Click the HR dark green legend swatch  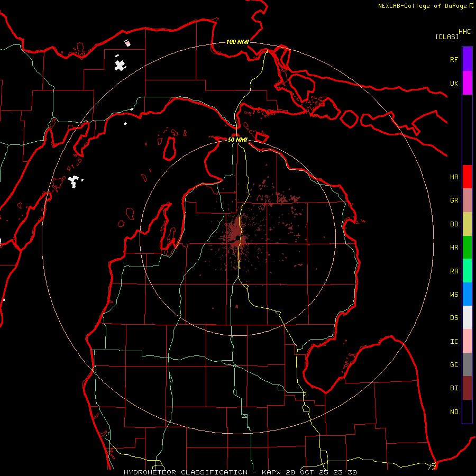click(x=467, y=248)
